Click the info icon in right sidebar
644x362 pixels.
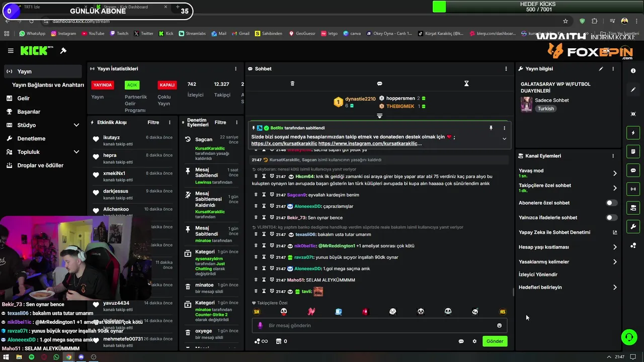click(633, 71)
